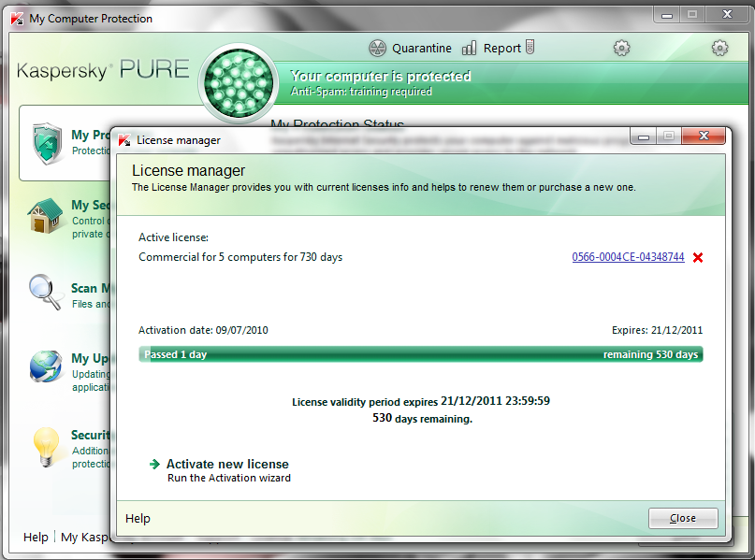The width and height of the screenshot is (755, 560).
Task: Click the green arrow beside Activate new license
Action: [154, 464]
